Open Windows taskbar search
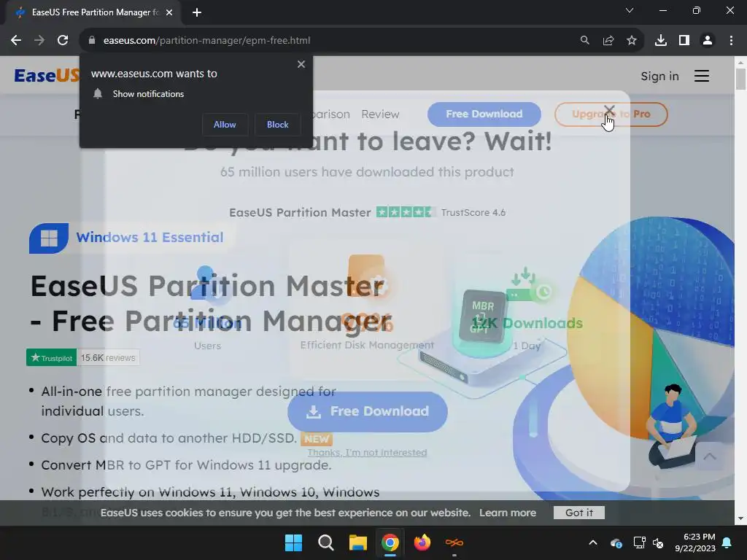Viewport: 747px width, 560px height. tap(326, 542)
